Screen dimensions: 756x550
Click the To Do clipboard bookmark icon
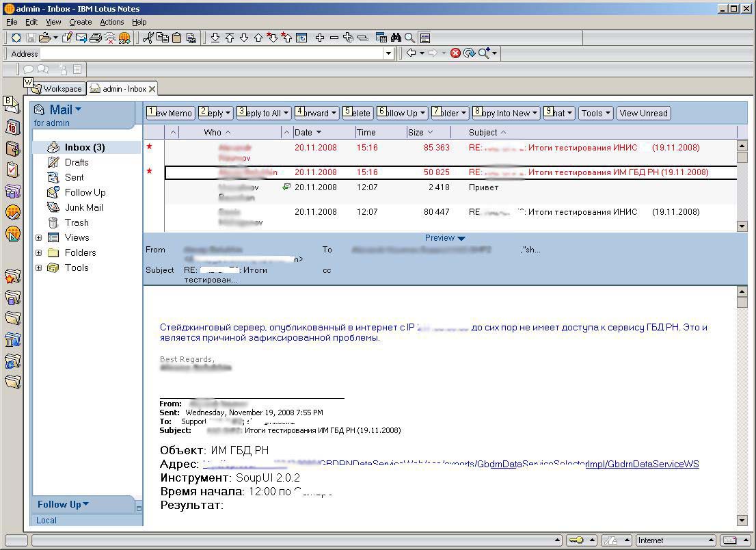click(x=12, y=170)
